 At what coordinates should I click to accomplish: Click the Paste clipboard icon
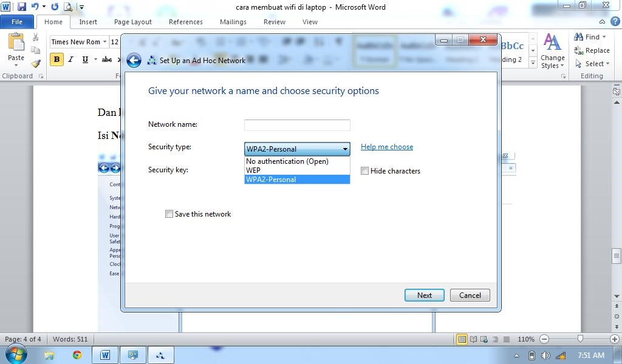(x=16, y=43)
